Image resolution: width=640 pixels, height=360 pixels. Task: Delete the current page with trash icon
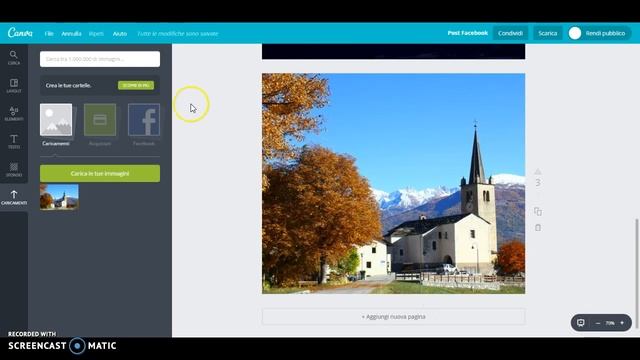[538, 227]
